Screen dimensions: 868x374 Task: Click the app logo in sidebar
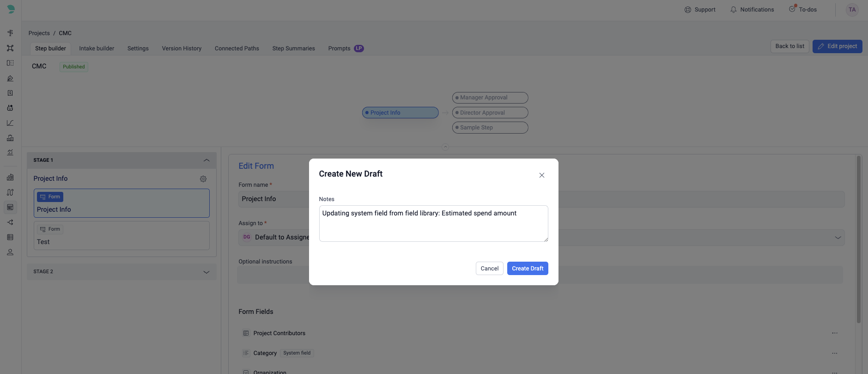[x=11, y=9]
